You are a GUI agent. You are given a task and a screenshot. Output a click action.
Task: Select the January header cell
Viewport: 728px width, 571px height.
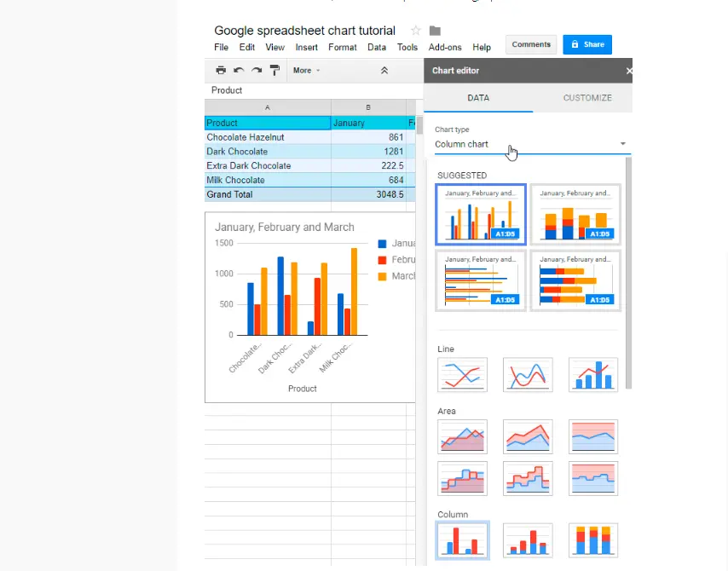368,123
